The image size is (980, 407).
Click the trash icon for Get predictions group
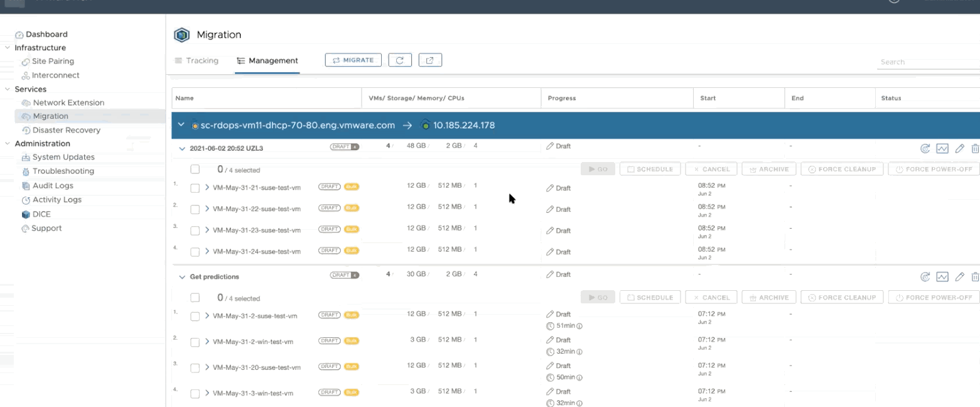pyautogui.click(x=974, y=277)
